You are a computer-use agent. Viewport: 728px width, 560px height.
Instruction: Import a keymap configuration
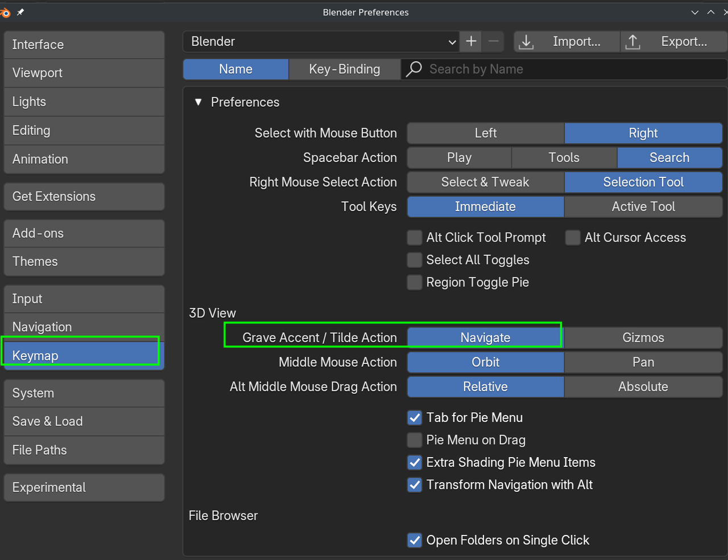(567, 42)
